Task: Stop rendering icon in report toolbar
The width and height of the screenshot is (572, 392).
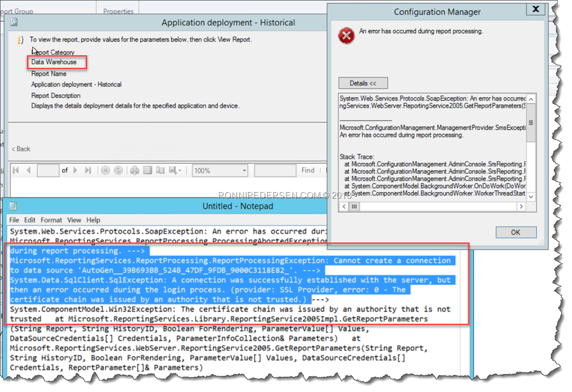Action: coord(106,170)
